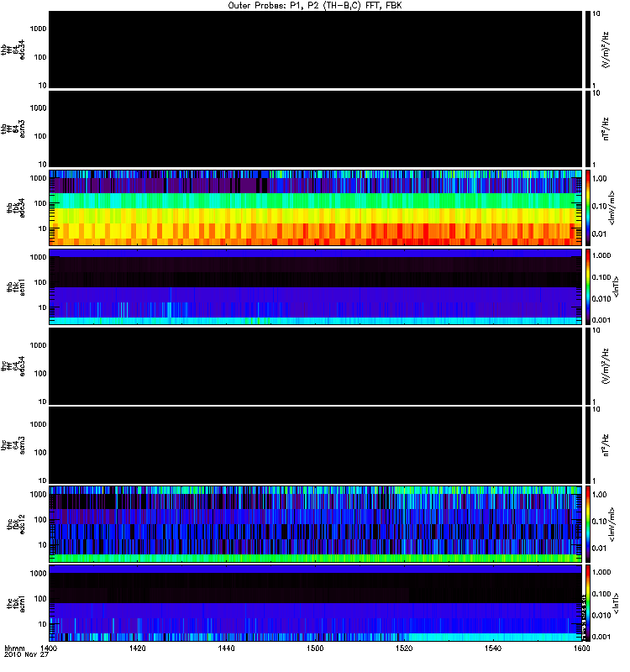
Task: Click the empty thc fff 64 scm3 panel
Action: (316, 445)
